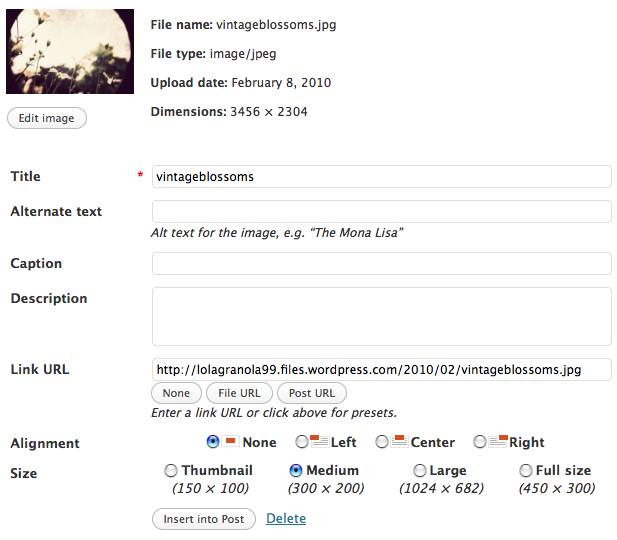Click Insert into Post button
617x540 pixels.
[x=204, y=519]
